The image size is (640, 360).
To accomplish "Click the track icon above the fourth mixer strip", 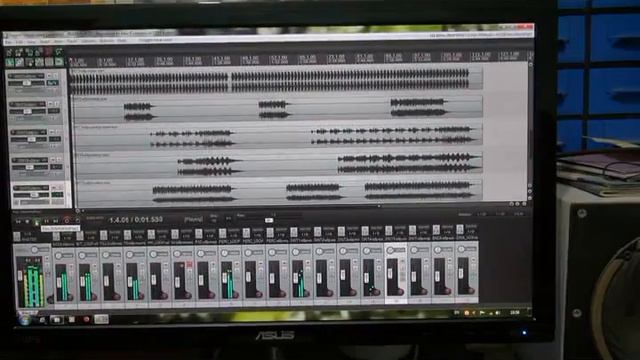I will pyautogui.click(x=127, y=234).
